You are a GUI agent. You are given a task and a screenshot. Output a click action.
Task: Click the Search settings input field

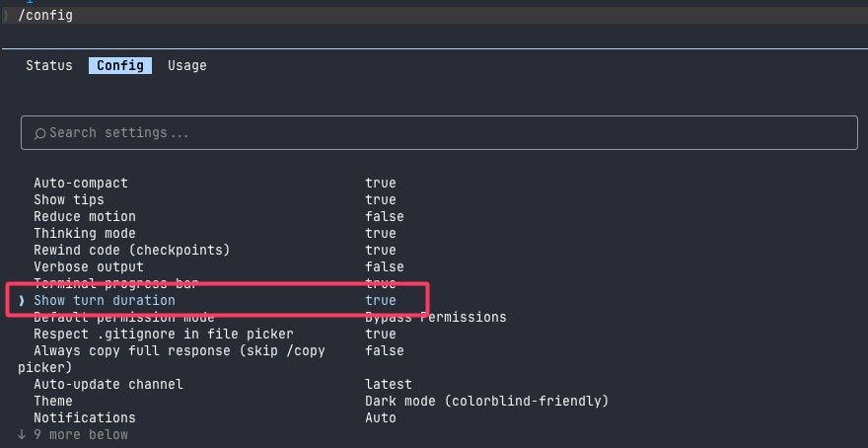click(439, 133)
